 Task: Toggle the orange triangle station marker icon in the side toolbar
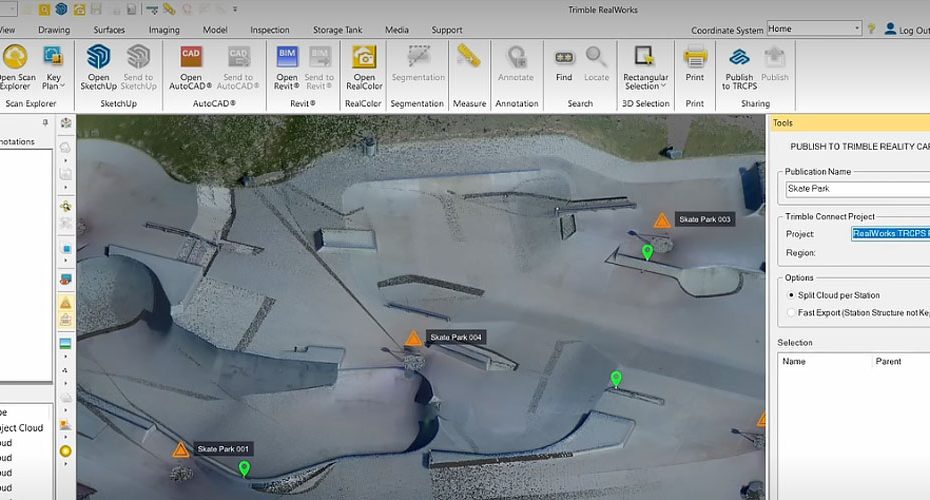tap(66, 302)
